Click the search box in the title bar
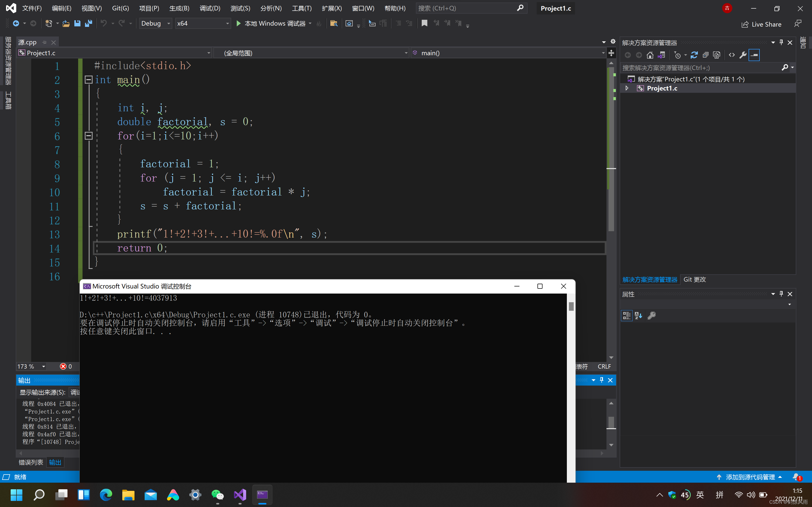812x507 pixels. click(x=466, y=8)
